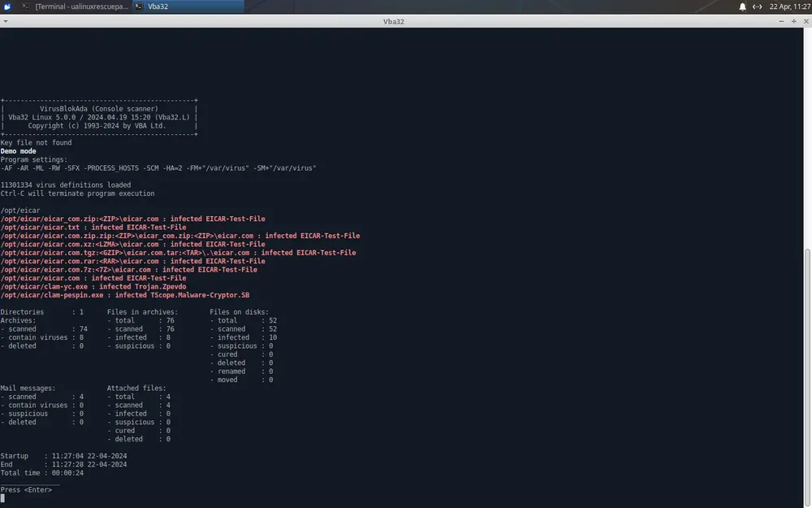This screenshot has height=508, width=812.
Task: Open the window menu arrow in Vba32 titlebar
Action: [5, 21]
